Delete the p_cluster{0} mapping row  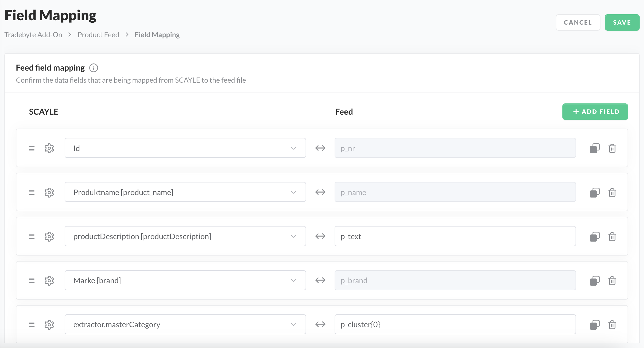pyautogui.click(x=612, y=324)
